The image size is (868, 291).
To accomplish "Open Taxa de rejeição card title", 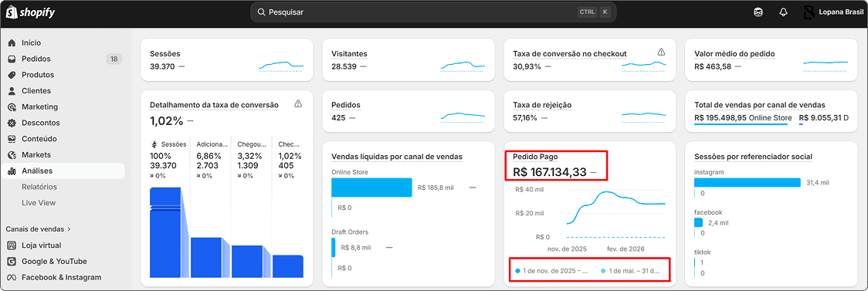I will pos(542,104).
